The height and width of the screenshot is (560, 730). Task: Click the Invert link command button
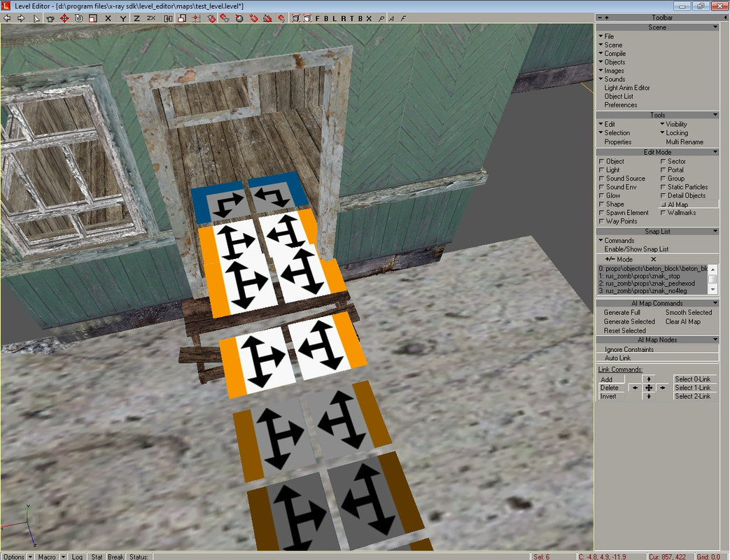tap(611, 396)
